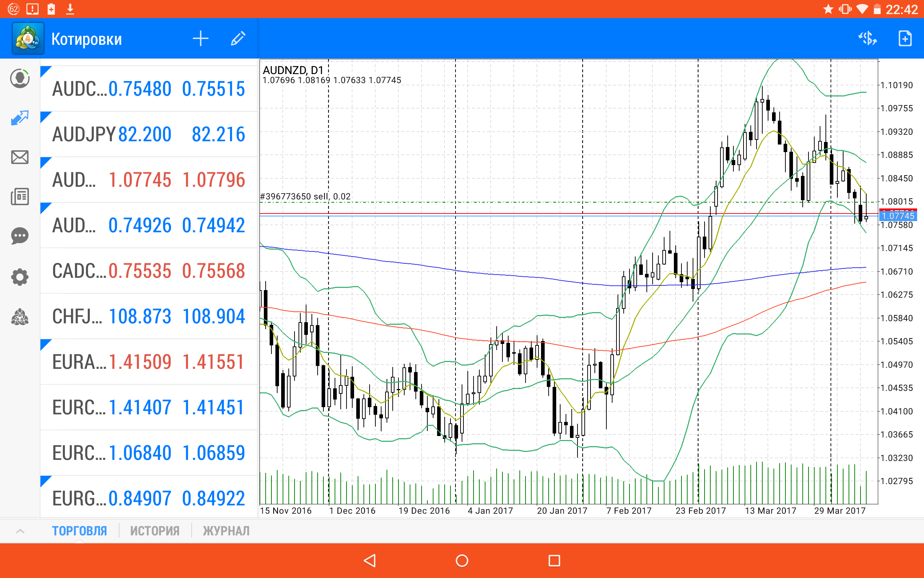This screenshot has width=924, height=578.
Task: Open the mailbox envelope sidebar icon
Action: coord(20,157)
